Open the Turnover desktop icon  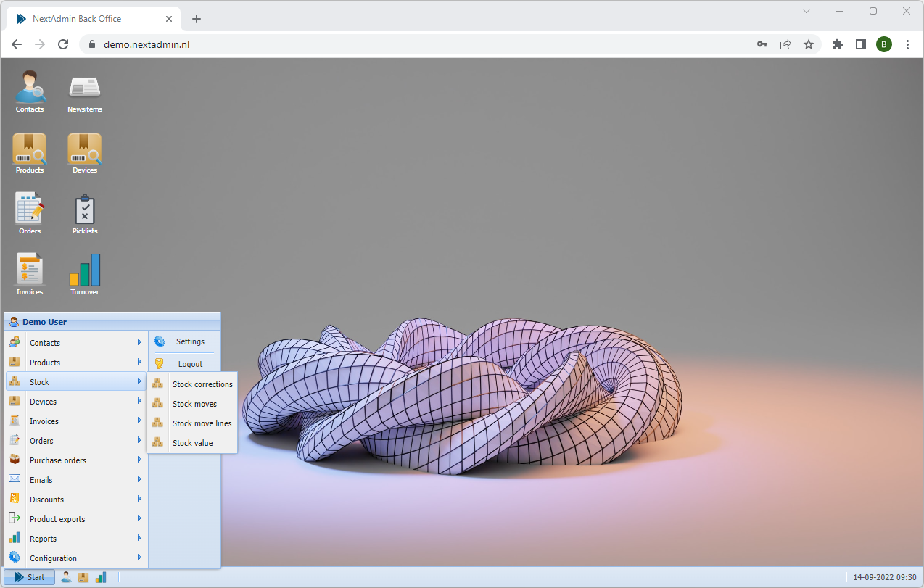pos(85,274)
